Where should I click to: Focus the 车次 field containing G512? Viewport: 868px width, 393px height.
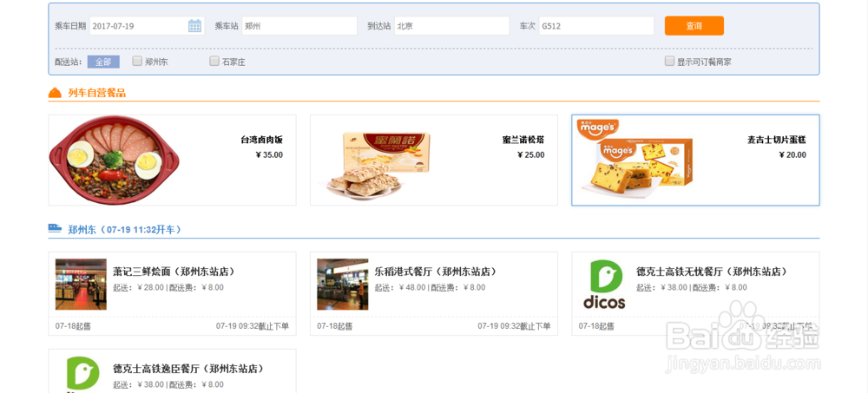pos(597,25)
